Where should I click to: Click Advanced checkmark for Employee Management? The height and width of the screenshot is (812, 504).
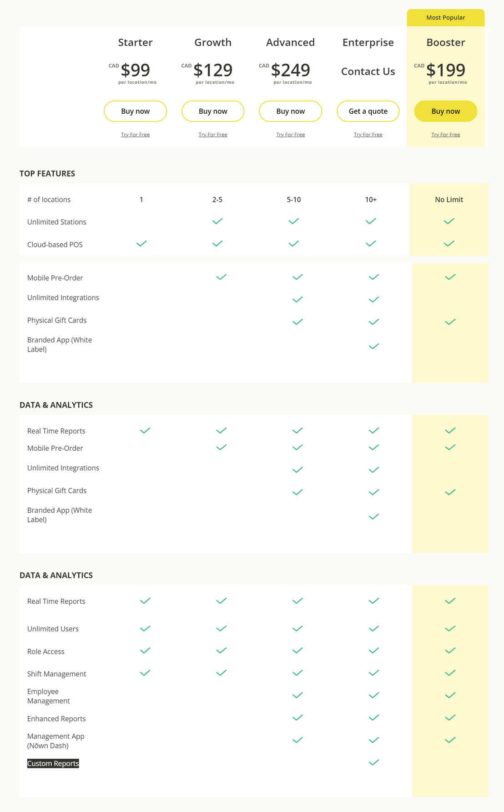297,696
